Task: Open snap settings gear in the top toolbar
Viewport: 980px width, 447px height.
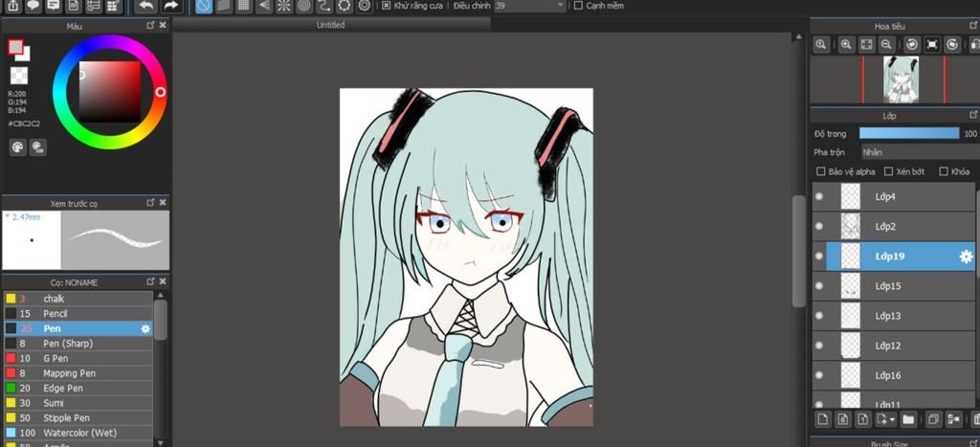Action: (x=365, y=7)
